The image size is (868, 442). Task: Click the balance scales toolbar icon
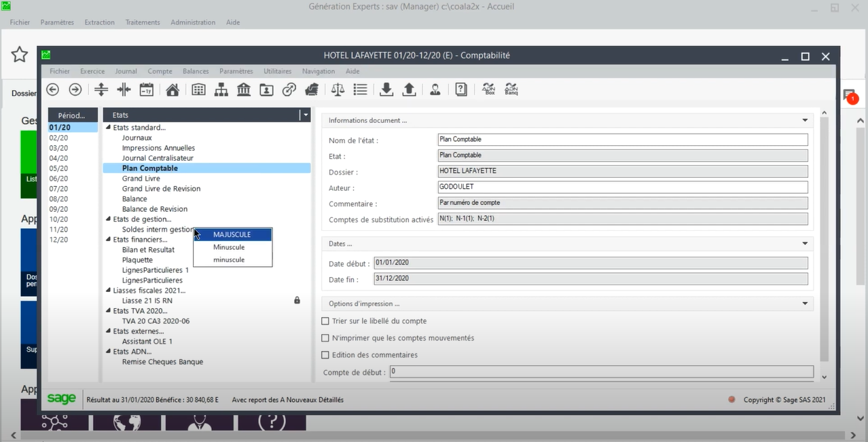pyautogui.click(x=338, y=89)
